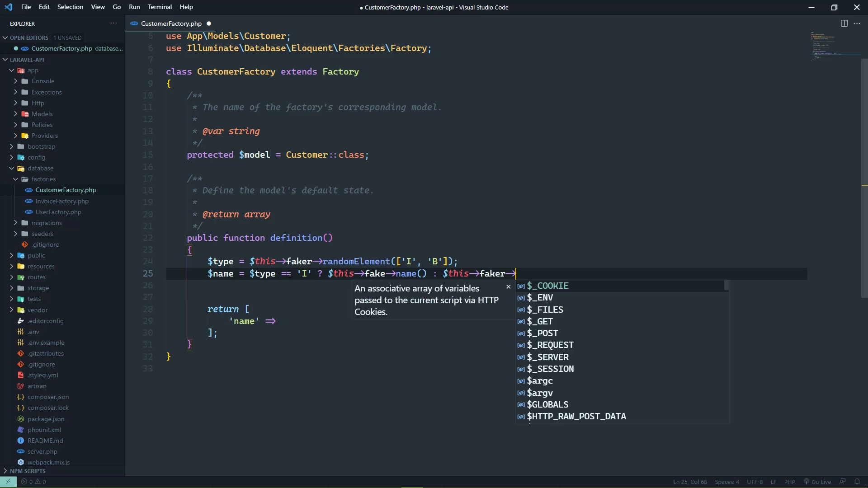Click the split editor right icon
Screen dimensions: 868x488
pyautogui.click(x=844, y=23)
